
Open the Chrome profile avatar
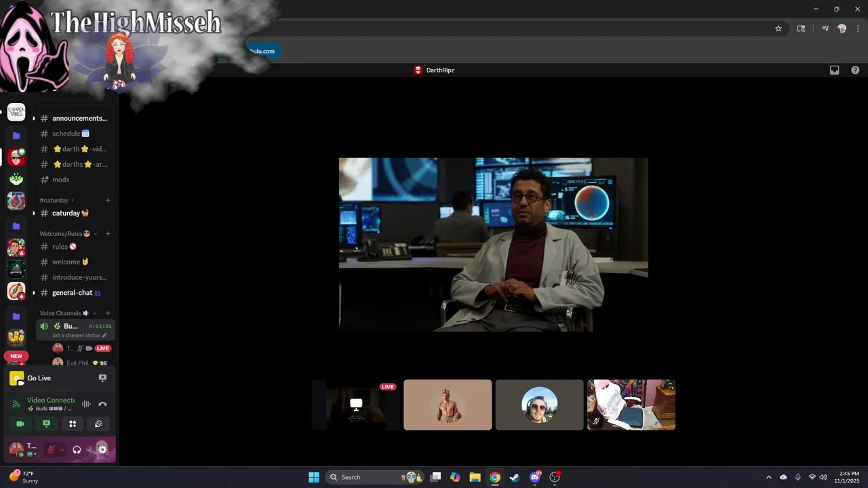[x=842, y=28]
